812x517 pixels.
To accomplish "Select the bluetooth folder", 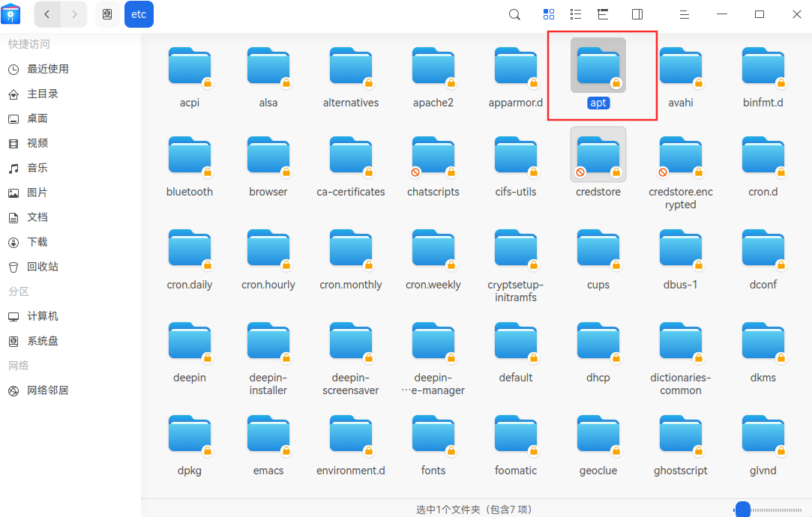I will click(x=190, y=166).
